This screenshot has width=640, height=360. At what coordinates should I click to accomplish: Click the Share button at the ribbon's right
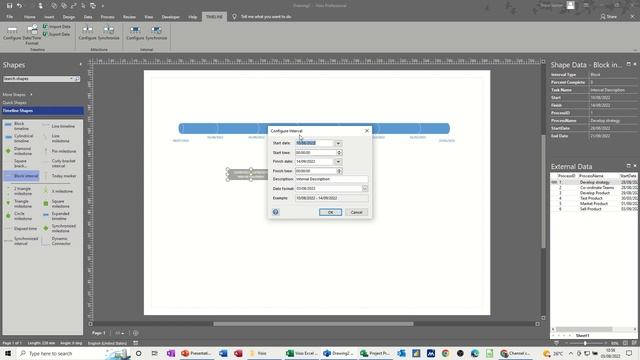coord(609,17)
